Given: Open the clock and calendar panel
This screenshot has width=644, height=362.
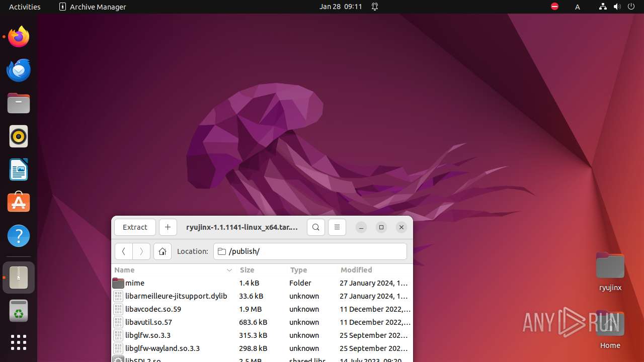Looking at the screenshot, I should [x=341, y=7].
